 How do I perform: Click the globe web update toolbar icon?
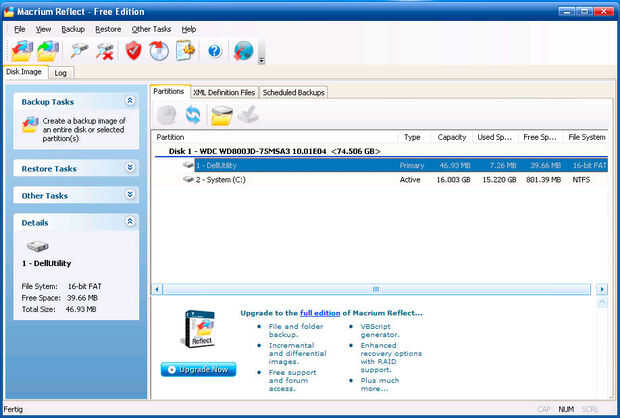pos(243,51)
